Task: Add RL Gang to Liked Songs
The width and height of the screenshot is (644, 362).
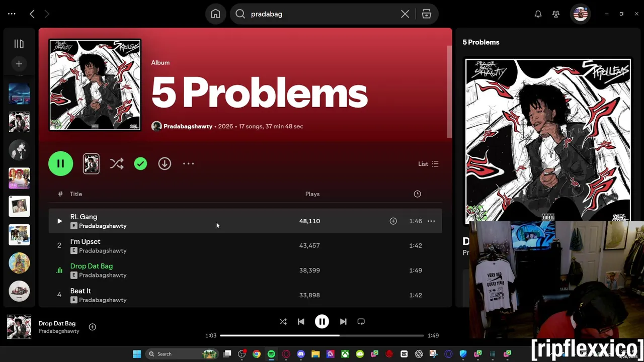Action: [393, 221]
